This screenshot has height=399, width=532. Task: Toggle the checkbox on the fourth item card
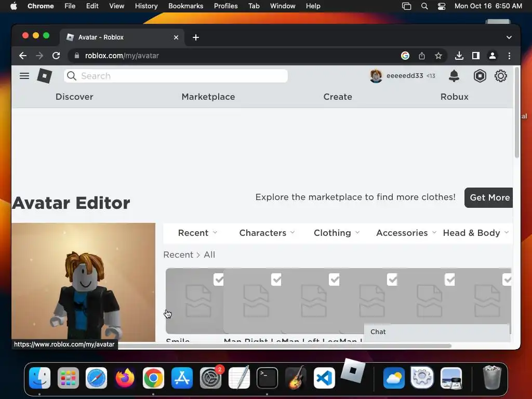pyautogui.click(x=392, y=280)
